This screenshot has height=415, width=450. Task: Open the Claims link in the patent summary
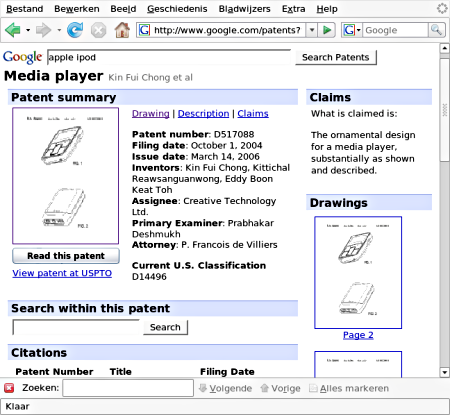[x=253, y=114]
